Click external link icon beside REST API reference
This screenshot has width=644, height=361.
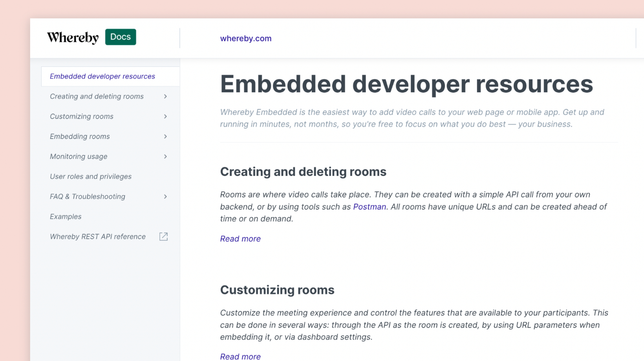[x=163, y=236]
